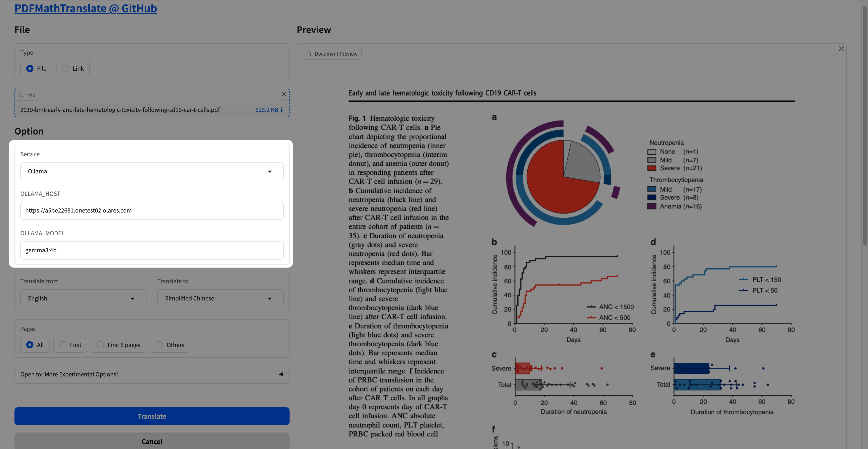The image size is (868, 449).
Task: Select the First page radio option
Action: [63, 345]
